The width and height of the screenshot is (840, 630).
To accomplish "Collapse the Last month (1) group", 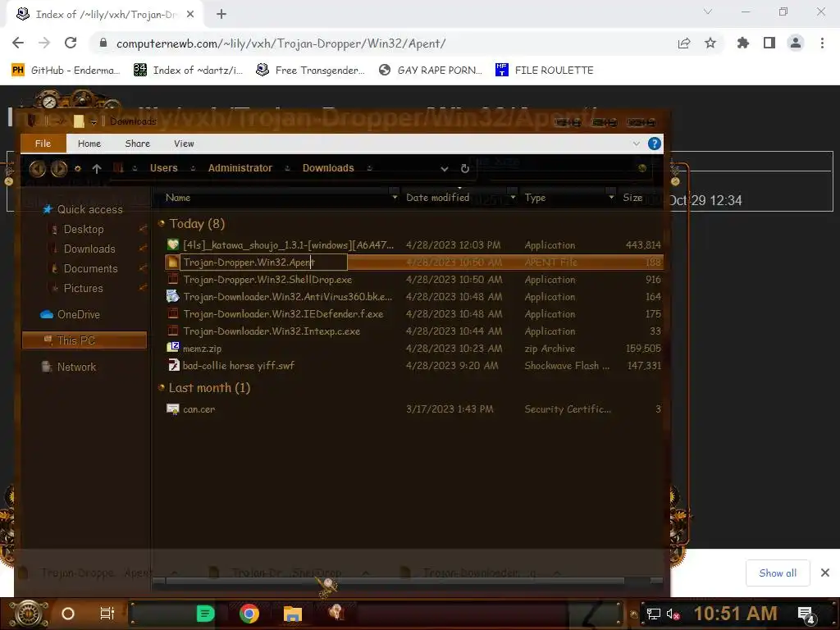I will click(x=162, y=388).
